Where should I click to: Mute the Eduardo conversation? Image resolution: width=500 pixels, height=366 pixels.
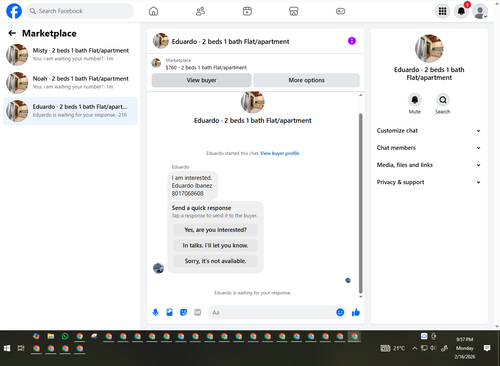click(415, 100)
